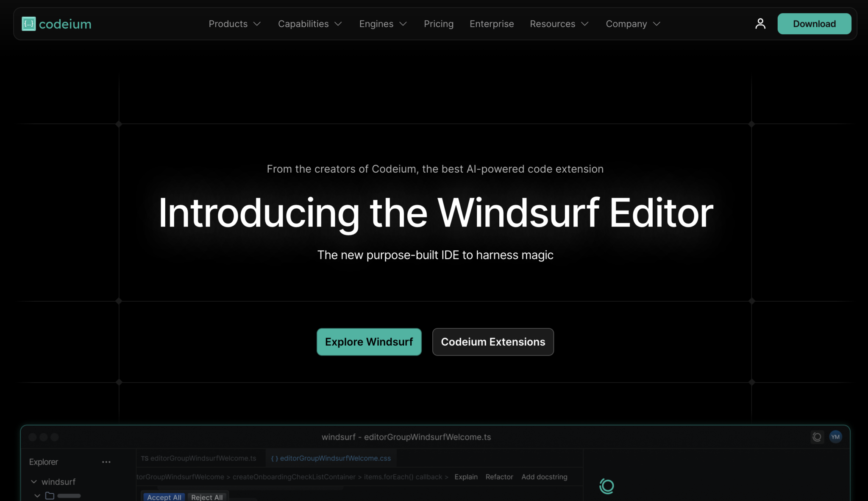
Task: Click the YM user avatar badge
Action: tap(835, 437)
